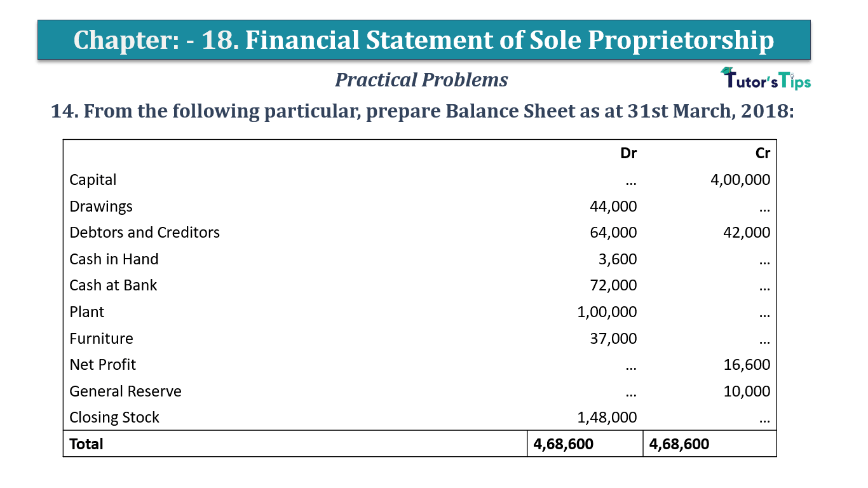Click the graduation cap on the logo
The height and width of the screenshot is (488, 868).
click(x=727, y=71)
